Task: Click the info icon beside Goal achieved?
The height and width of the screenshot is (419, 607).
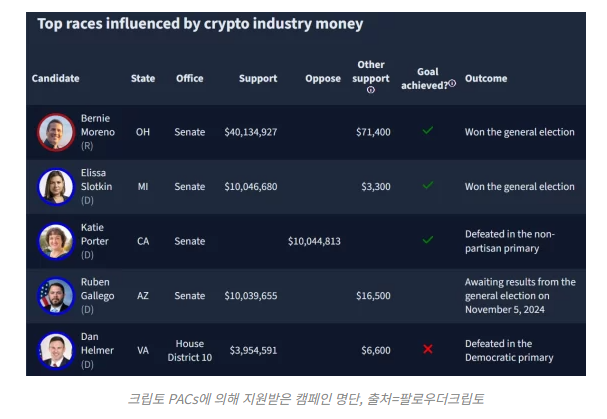Action: tap(452, 84)
